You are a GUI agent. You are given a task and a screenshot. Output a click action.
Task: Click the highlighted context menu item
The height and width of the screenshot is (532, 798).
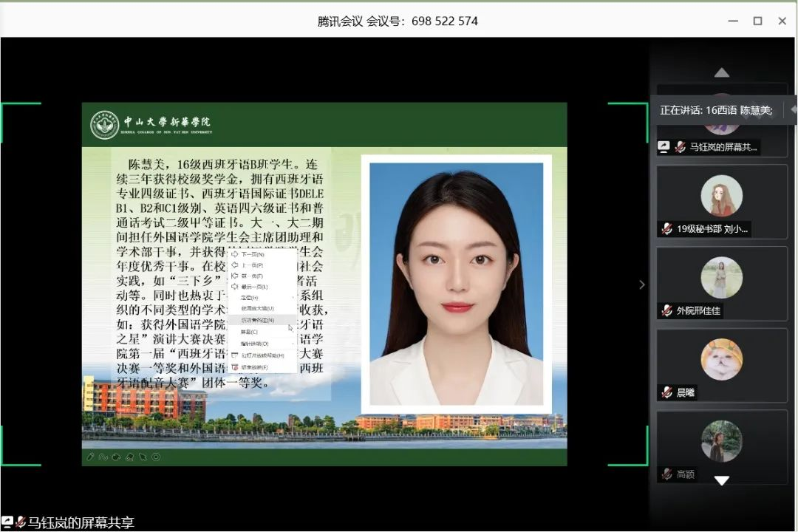[x=258, y=320]
